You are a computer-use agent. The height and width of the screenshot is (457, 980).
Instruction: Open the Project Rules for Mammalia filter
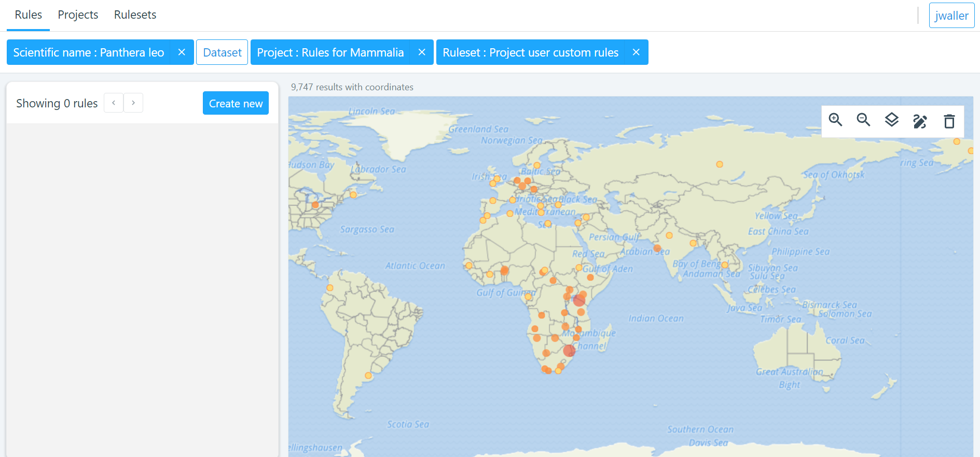pos(330,52)
